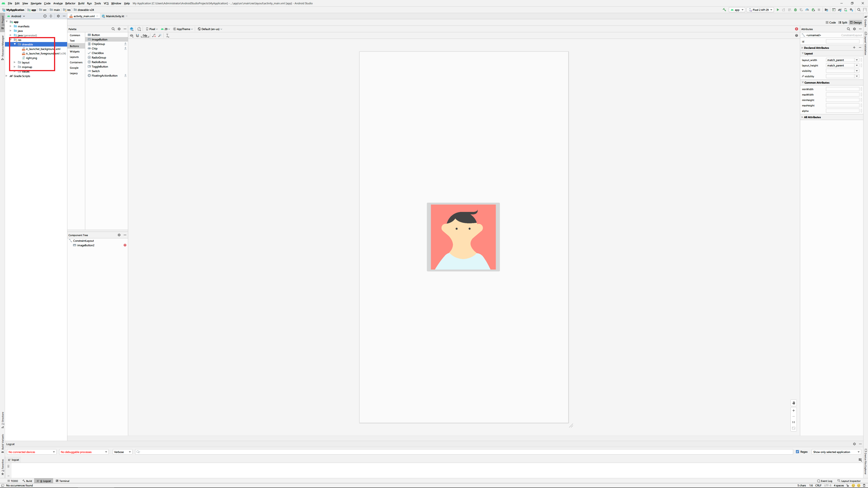Open the design surface layers selector icon

[x=132, y=29]
